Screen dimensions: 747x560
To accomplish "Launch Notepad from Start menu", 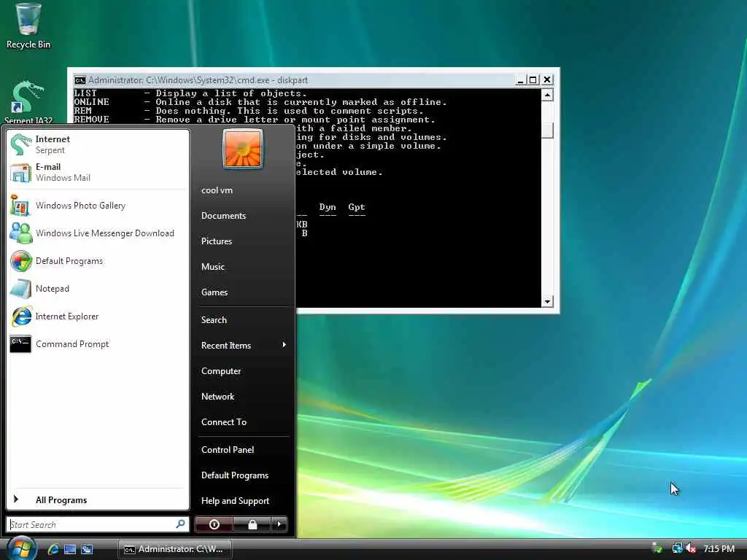I will point(98,289).
